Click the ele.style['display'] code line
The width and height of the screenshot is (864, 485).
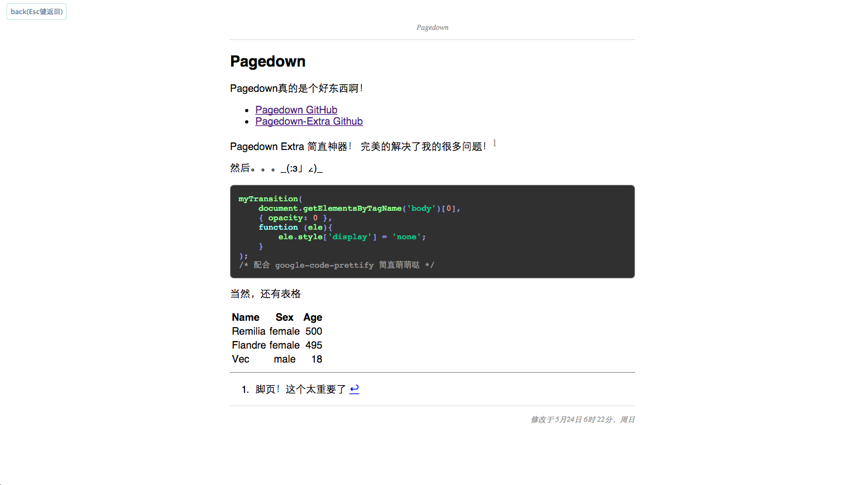352,236
